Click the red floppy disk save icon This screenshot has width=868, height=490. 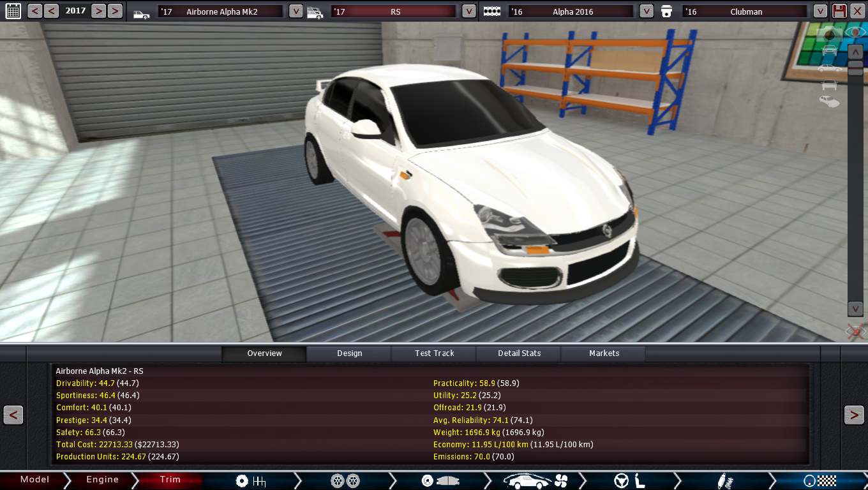pyautogui.click(x=839, y=11)
